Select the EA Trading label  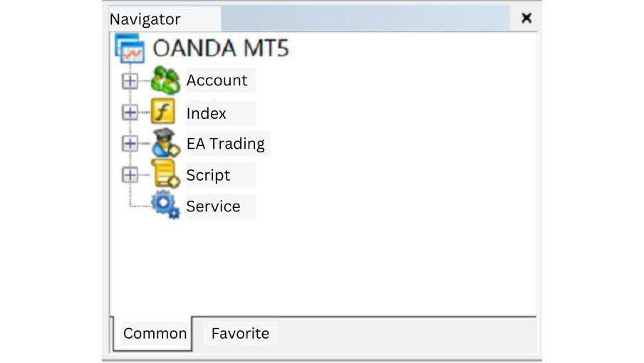(x=225, y=144)
